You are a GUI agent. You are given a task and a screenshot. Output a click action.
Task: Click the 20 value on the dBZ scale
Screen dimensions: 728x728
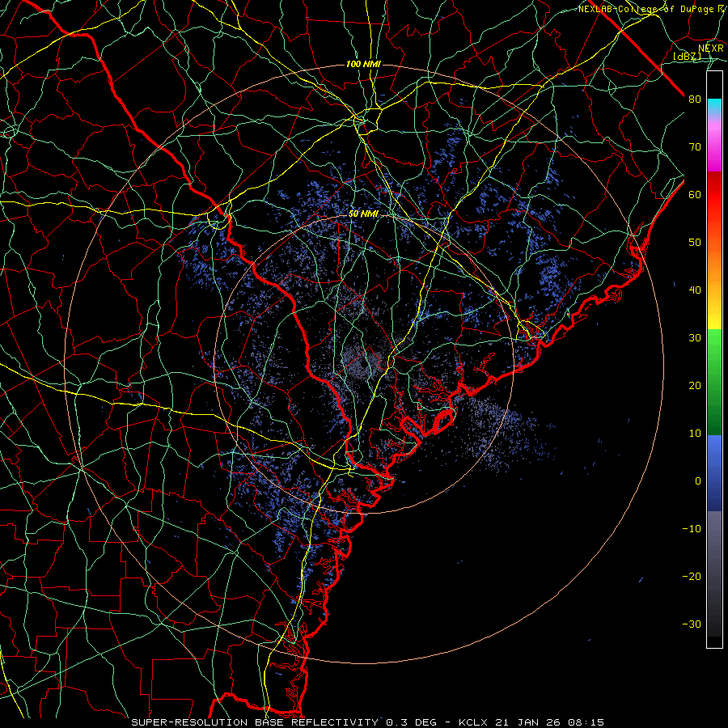click(695, 386)
